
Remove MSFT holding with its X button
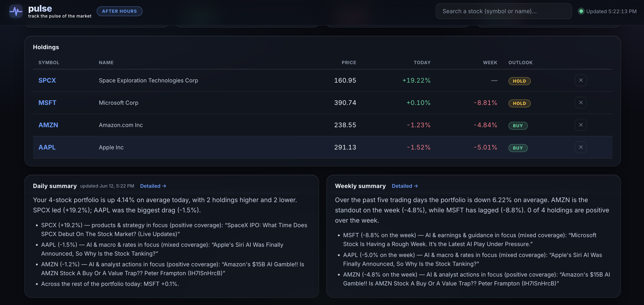pyautogui.click(x=581, y=103)
